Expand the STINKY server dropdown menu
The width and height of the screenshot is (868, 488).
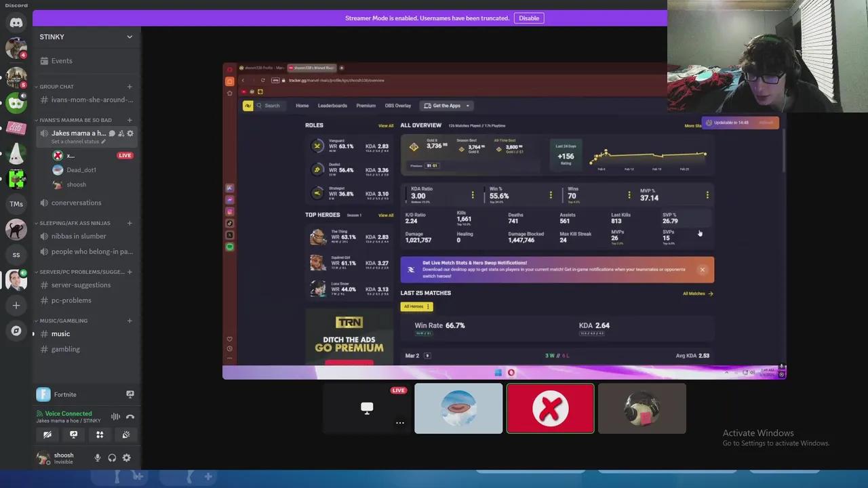pos(130,37)
